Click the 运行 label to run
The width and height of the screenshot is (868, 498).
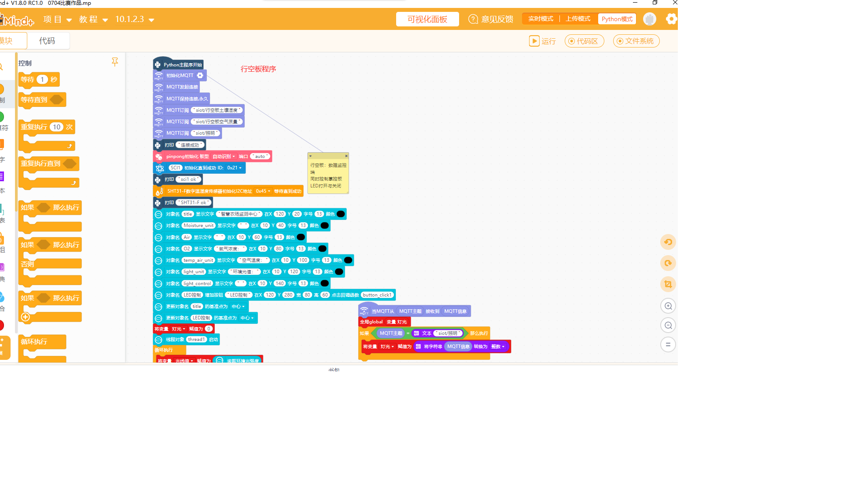point(549,41)
